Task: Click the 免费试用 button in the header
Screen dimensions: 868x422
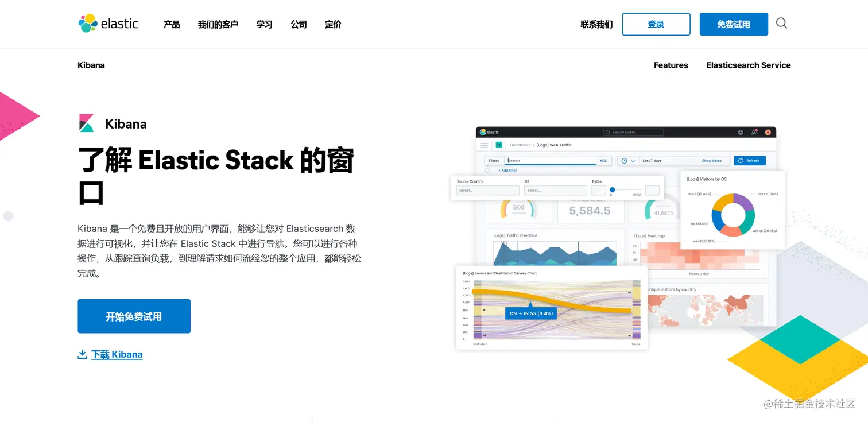Action: 734,24
